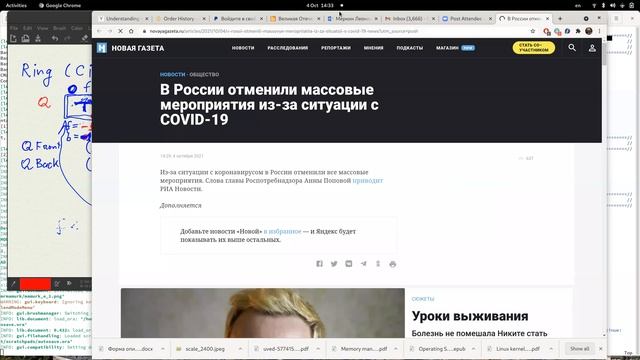
Task: Open the Activities overview
Action: pos(16,5)
